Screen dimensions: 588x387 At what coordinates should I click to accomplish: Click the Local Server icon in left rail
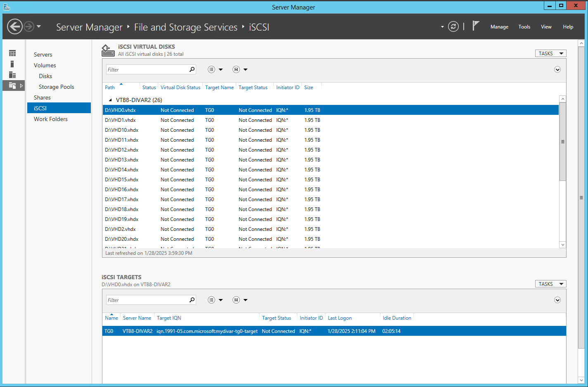12,64
